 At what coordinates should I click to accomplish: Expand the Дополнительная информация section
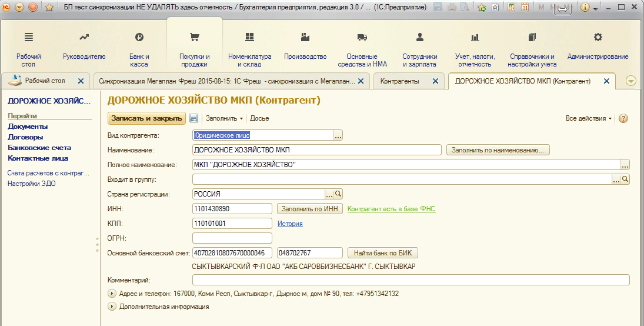click(x=112, y=307)
